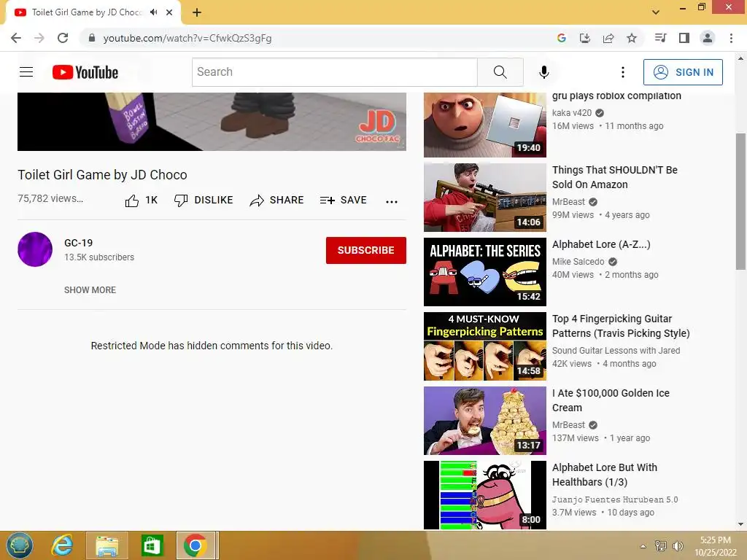
Task: Visit the Mike Salcedo channel
Action: pos(578,262)
